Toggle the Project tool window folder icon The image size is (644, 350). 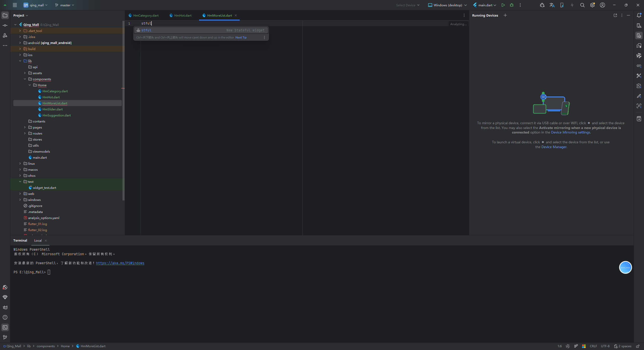5,15
